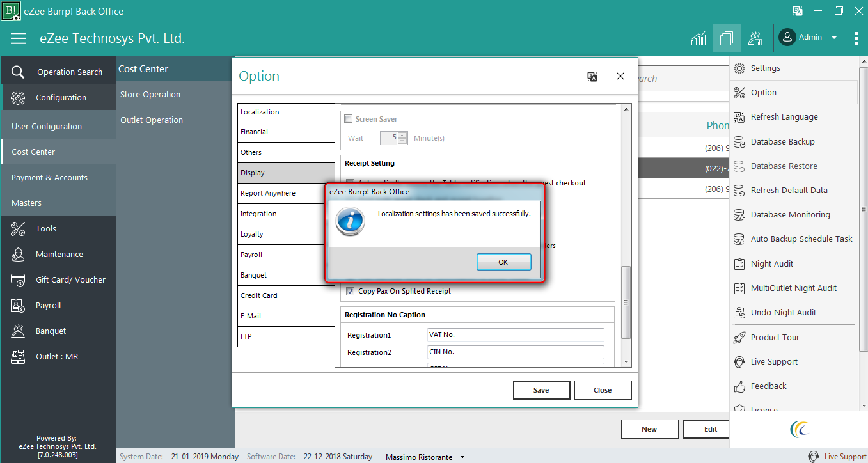Click the Refresh Language icon

(x=739, y=116)
